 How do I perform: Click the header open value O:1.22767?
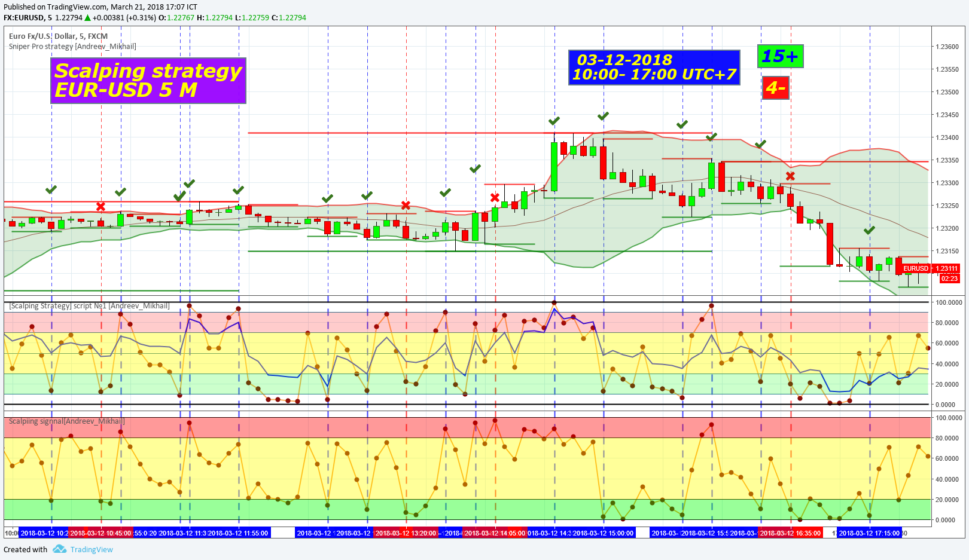[x=176, y=18]
